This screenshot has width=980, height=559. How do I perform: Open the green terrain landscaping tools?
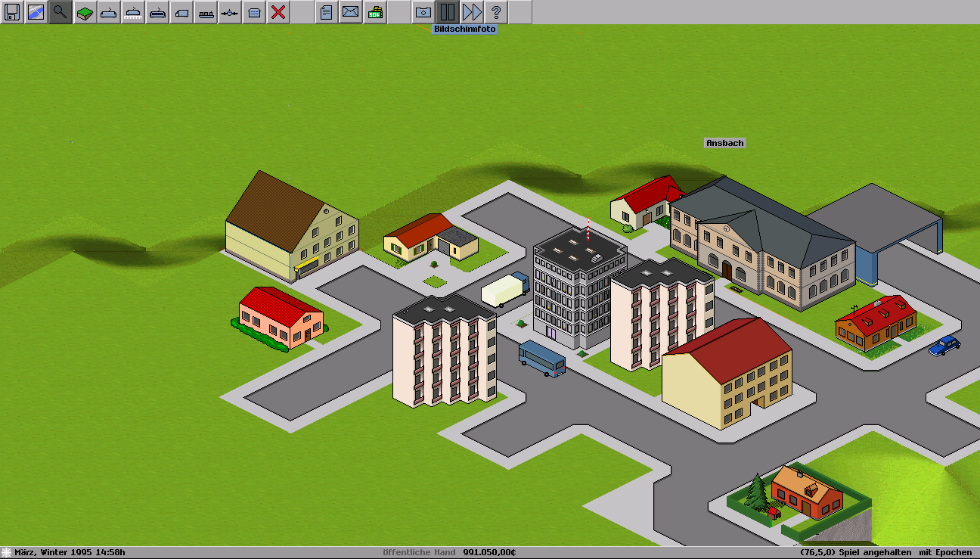(85, 12)
